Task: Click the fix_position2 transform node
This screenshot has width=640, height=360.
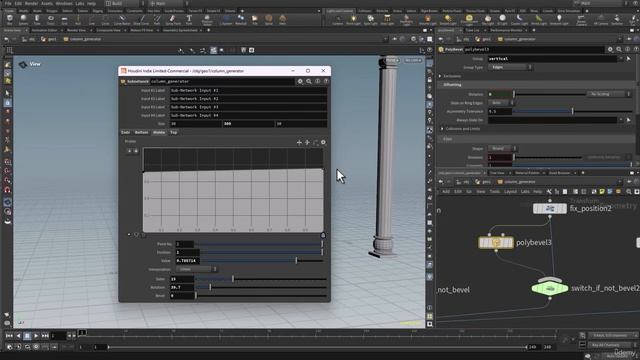Action: [x=550, y=209]
